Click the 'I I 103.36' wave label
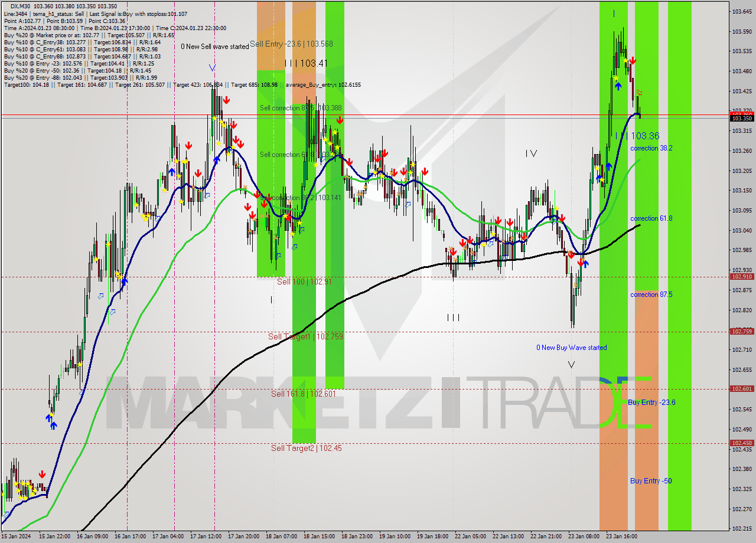This screenshot has width=756, height=543. pos(637,136)
